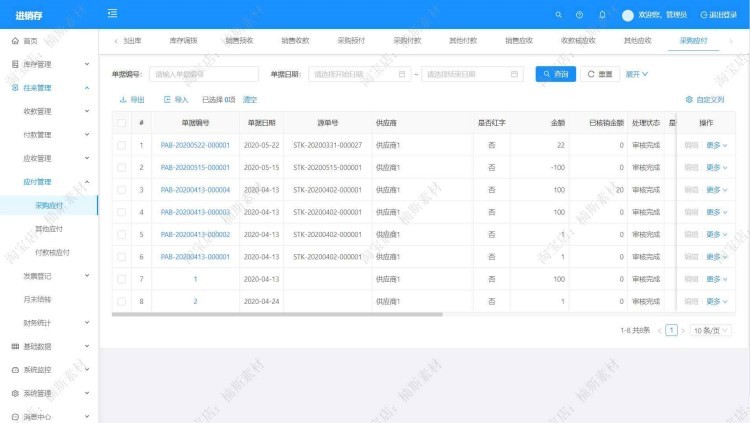
Task: Switch to the 采购付款 tab
Action: 407,41
